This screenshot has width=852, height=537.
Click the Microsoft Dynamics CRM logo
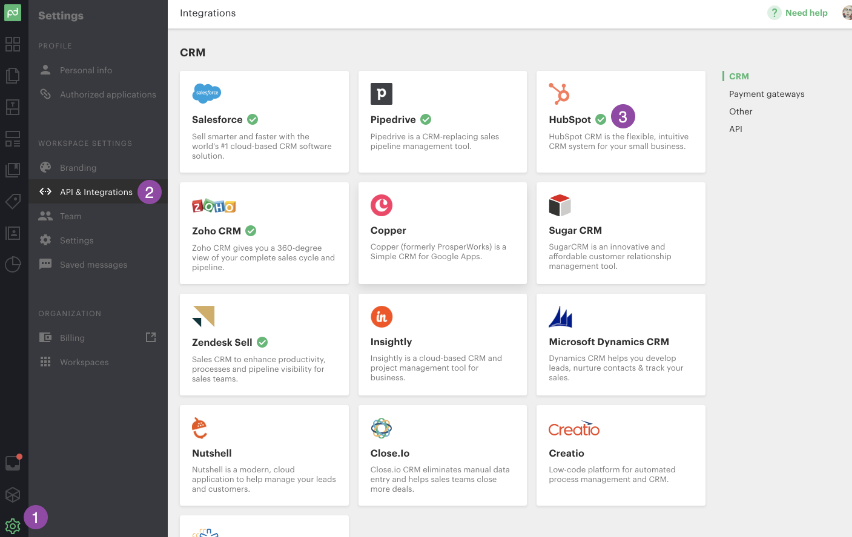point(561,317)
